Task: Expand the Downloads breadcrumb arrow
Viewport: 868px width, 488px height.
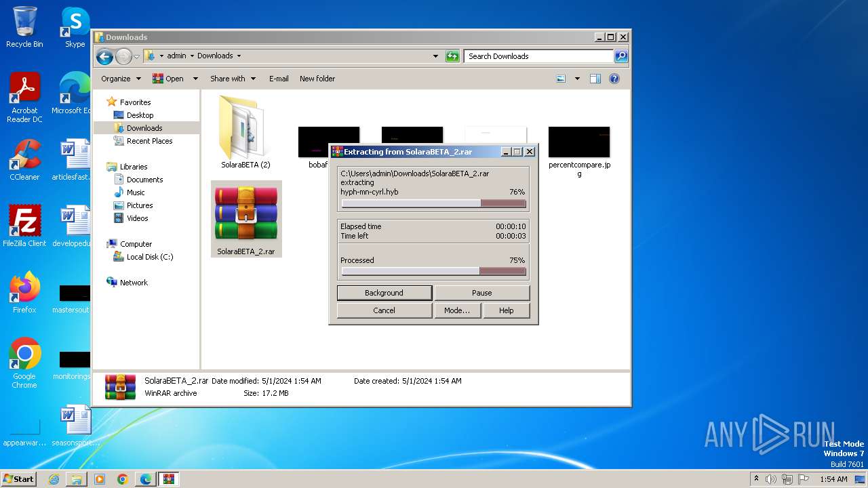Action: coord(239,56)
